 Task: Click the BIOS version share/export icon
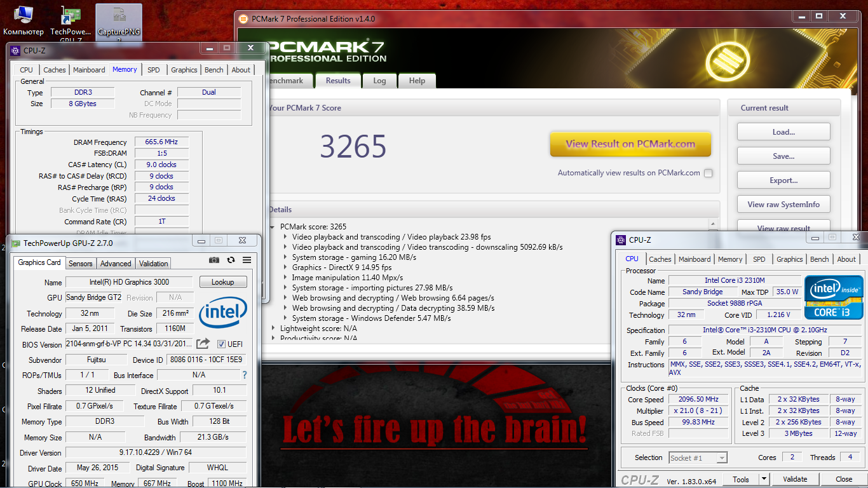tap(203, 344)
